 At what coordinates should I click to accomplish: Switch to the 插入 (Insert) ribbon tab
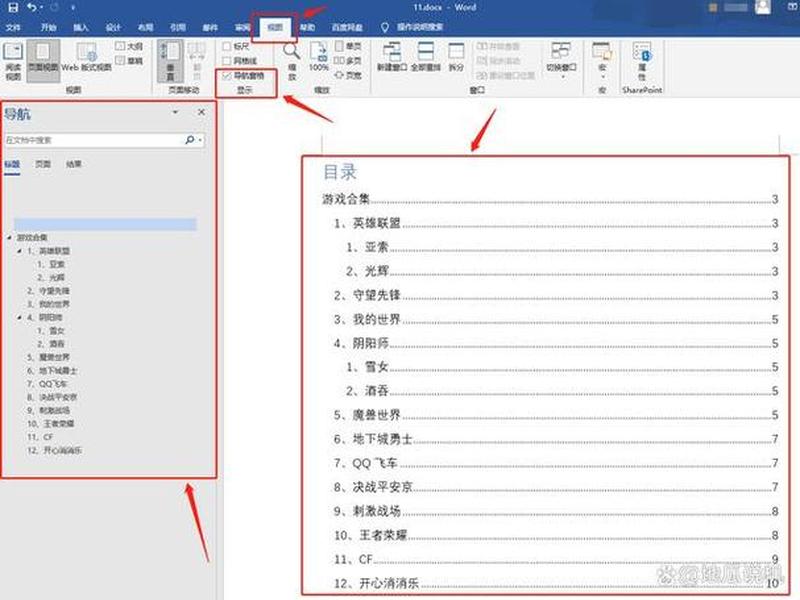click(x=81, y=27)
